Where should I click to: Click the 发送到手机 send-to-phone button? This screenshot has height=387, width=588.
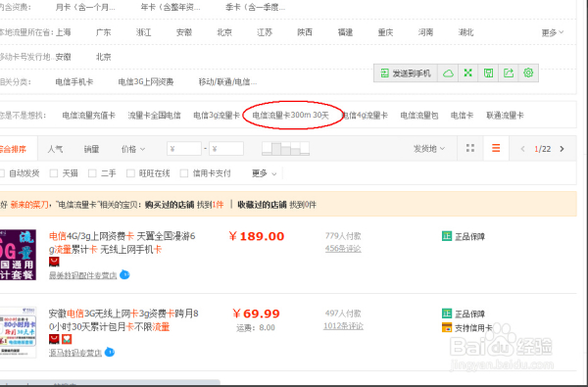pyautogui.click(x=406, y=73)
